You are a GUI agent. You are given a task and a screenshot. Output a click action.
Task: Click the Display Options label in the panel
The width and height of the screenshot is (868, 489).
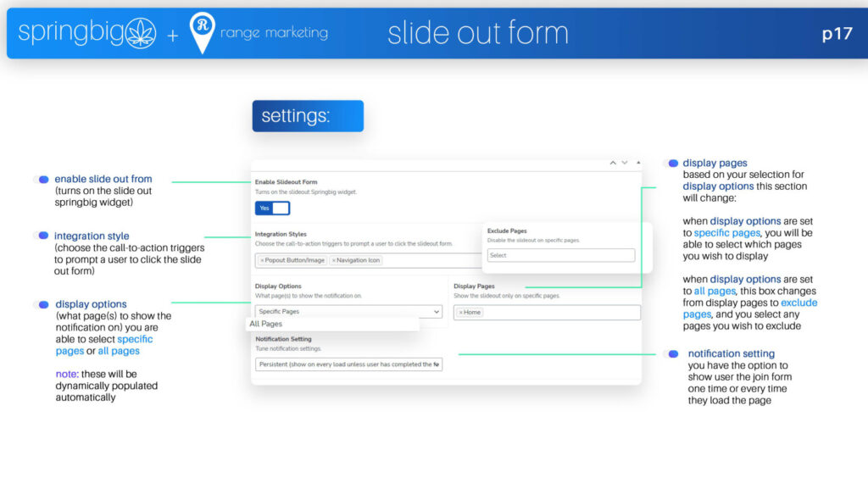point(278,286)
